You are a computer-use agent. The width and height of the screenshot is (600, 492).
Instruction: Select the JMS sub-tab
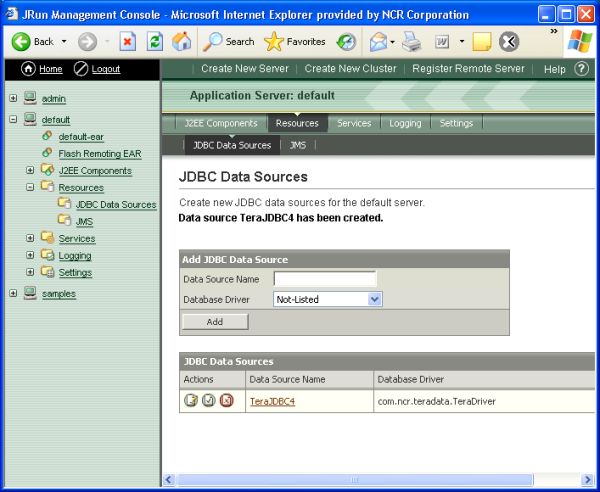click(298, 145)
